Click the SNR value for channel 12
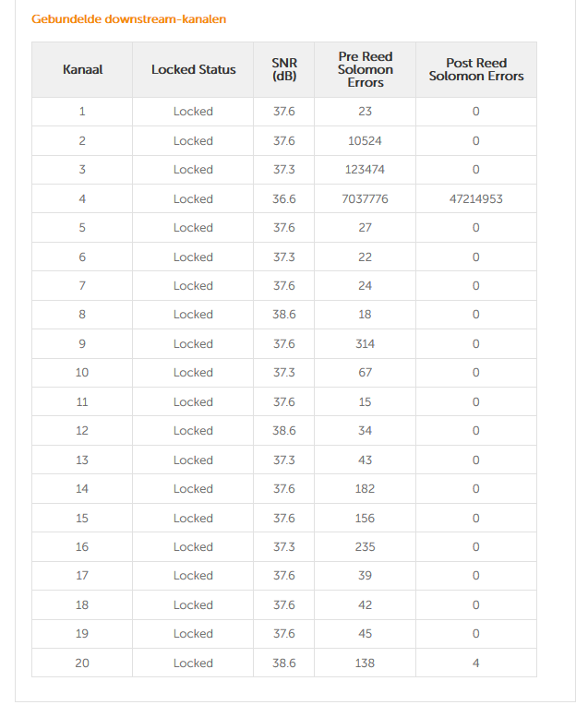588x705 pixels. click(x=283, y=431)
